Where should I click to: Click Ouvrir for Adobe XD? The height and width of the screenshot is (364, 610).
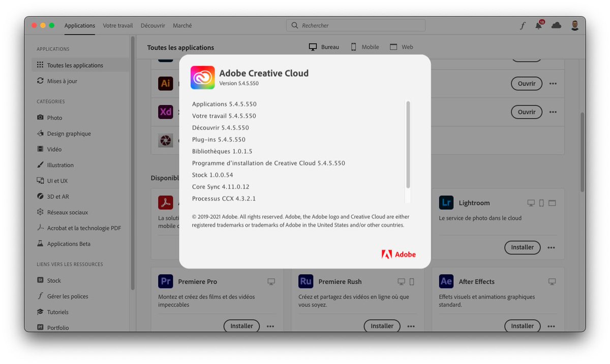[527, 112]
